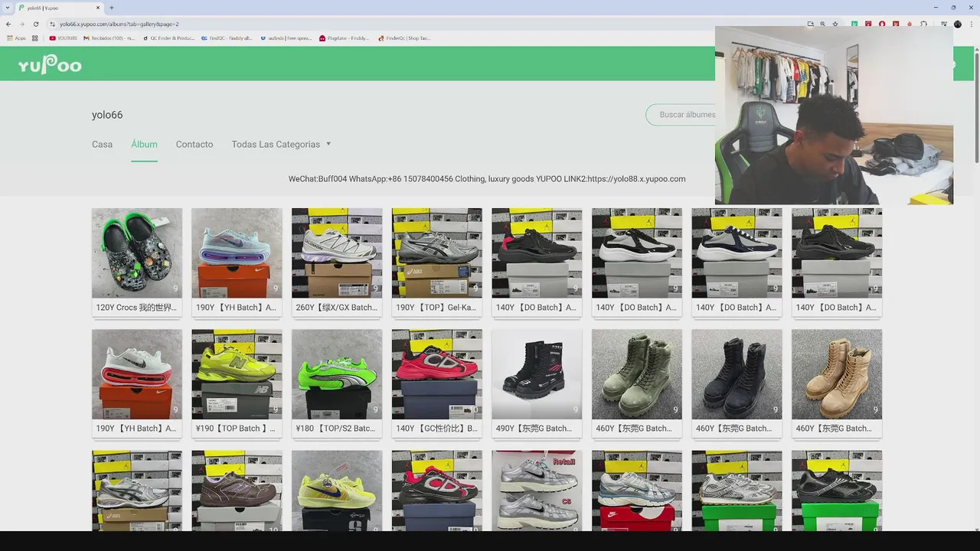
Task: Click the ¥180 【TOP/S2 Batch album title
Action: click(x=337, y=429)
